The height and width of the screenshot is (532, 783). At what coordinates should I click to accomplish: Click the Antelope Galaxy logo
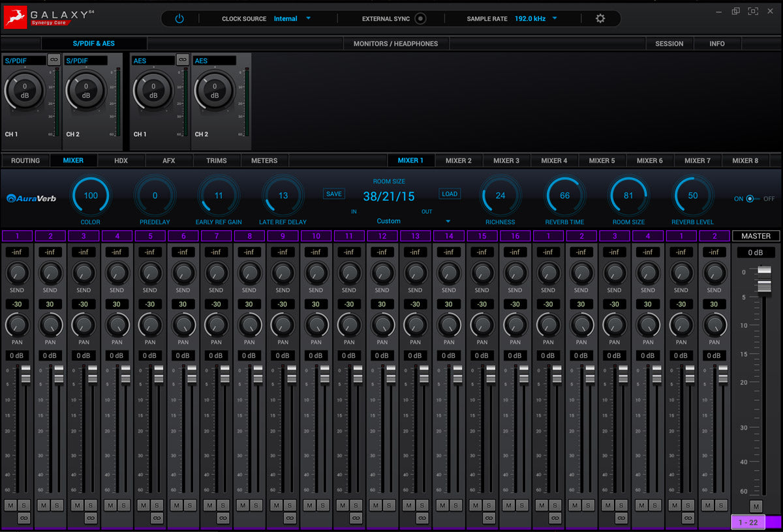click(x=15, y=17)
